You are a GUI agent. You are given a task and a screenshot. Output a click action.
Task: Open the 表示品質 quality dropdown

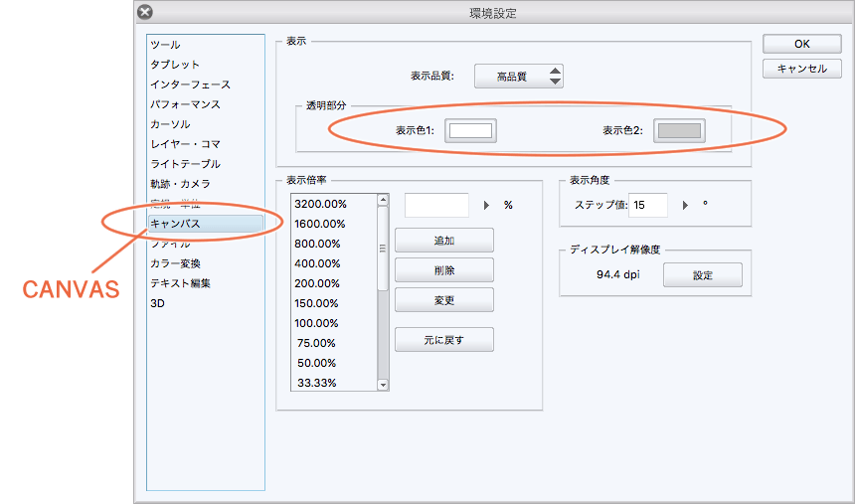tap(519, 76)
